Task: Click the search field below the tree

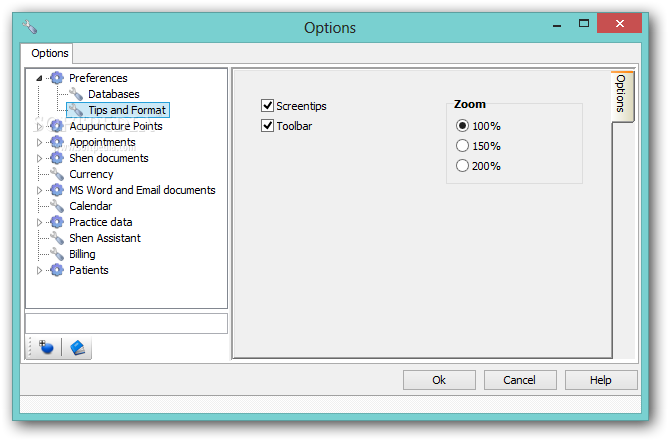Action: pyautogui.click(x=126, y=323)
